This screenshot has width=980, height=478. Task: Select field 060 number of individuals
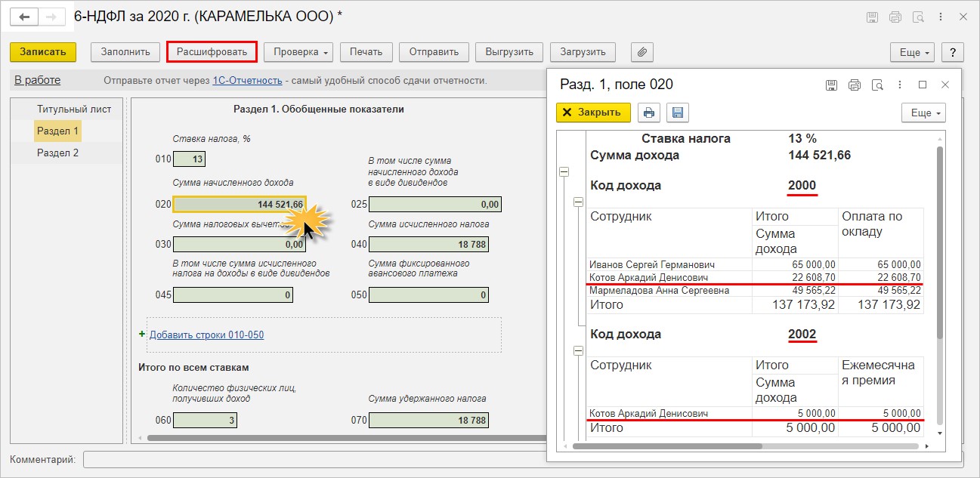(203, 420)
